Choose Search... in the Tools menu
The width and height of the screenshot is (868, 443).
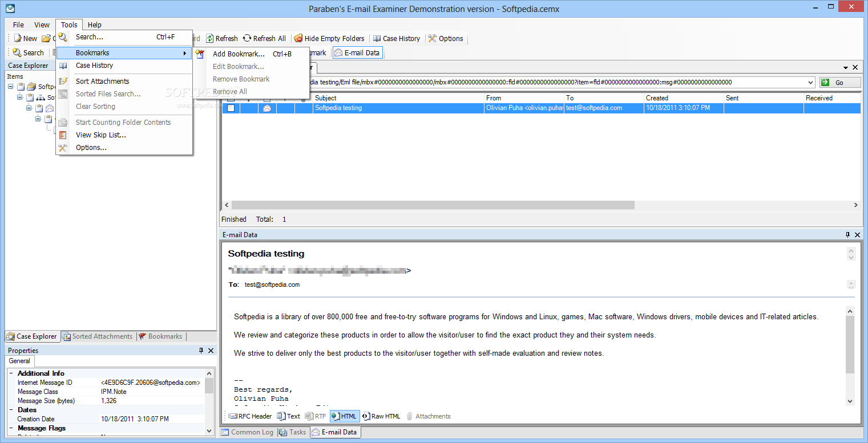click(90, 37)
